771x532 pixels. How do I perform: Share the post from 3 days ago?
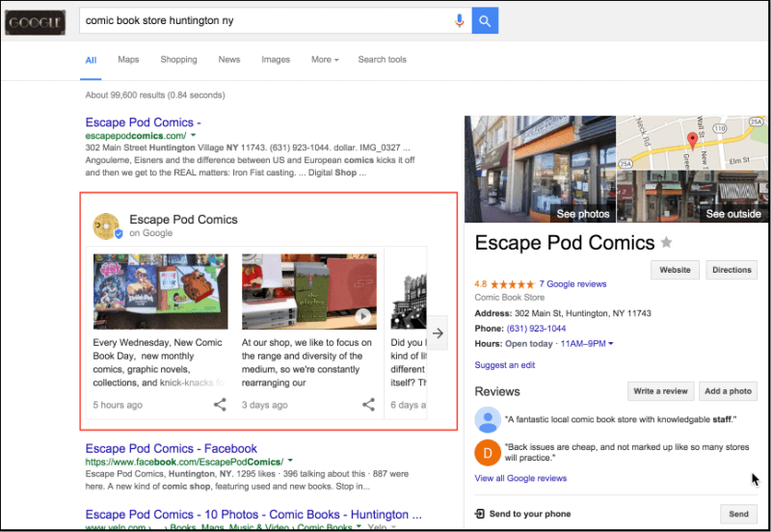[x=368, y=405]
